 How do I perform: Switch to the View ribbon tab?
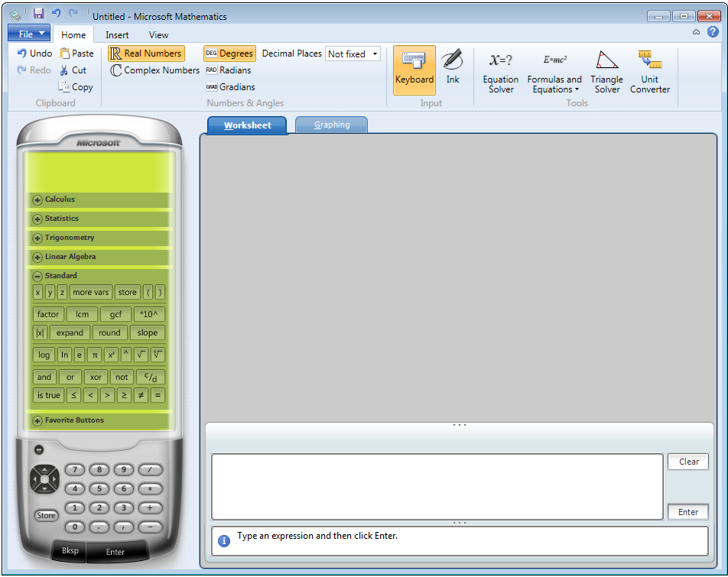pyautogui.click(x=158, y=35)
